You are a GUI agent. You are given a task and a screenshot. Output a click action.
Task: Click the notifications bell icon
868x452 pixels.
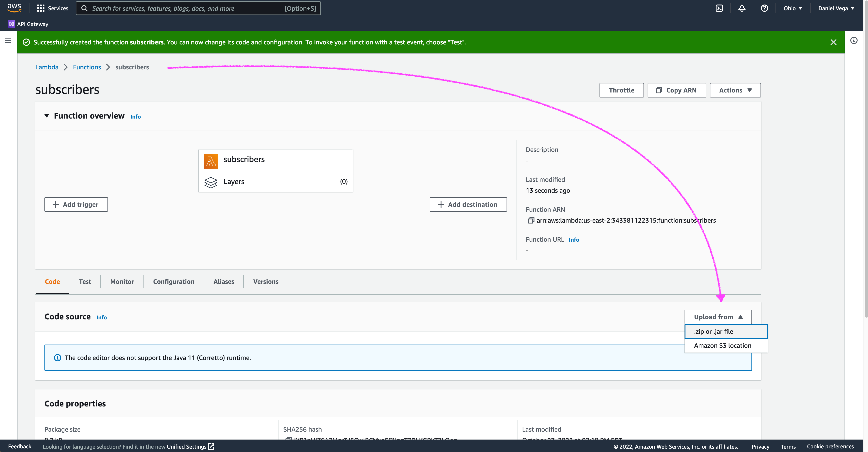coord(742,8)
